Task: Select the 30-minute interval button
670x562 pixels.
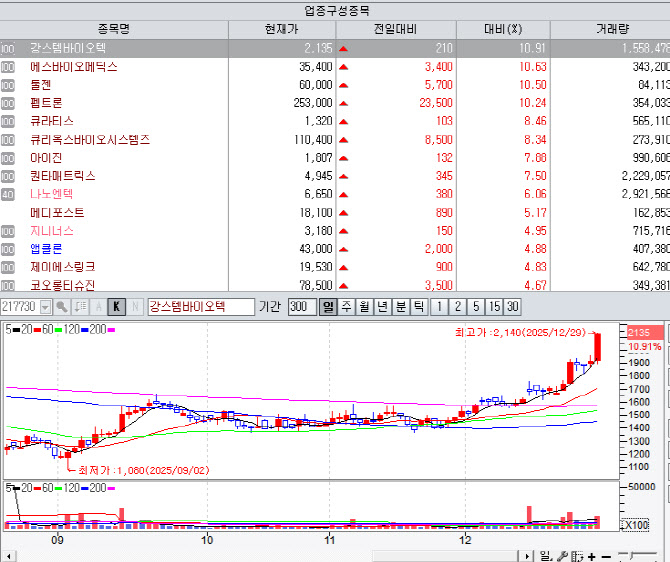Action: [512, 307]
